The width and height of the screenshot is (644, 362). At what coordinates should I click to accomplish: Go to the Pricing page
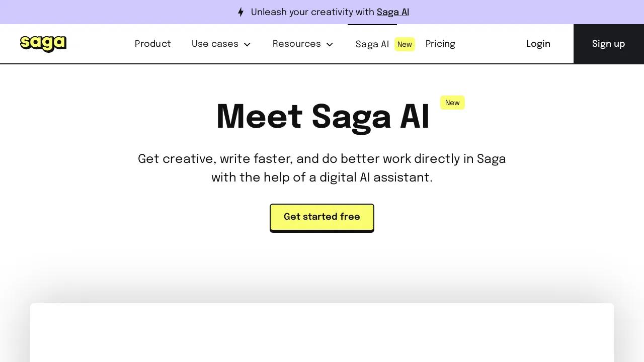[x=440, y=44]
